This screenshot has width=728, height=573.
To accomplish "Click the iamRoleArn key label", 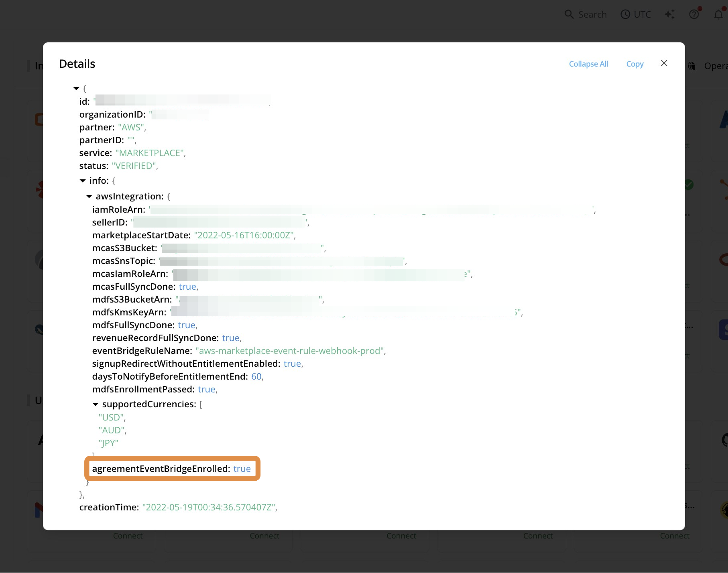I will point(118,210).
